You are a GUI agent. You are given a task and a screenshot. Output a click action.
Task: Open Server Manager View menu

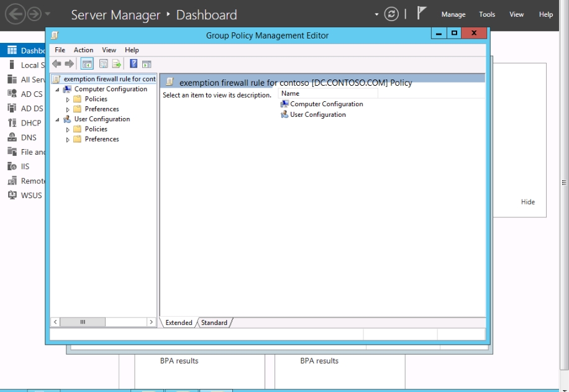[516, 14]
